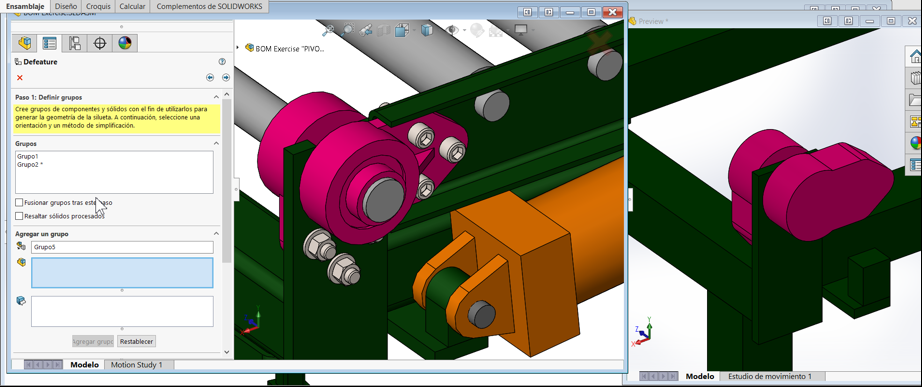
Task: Open SOLIDWORKS Resources home icon in task pane
Action: pos(915,57)
